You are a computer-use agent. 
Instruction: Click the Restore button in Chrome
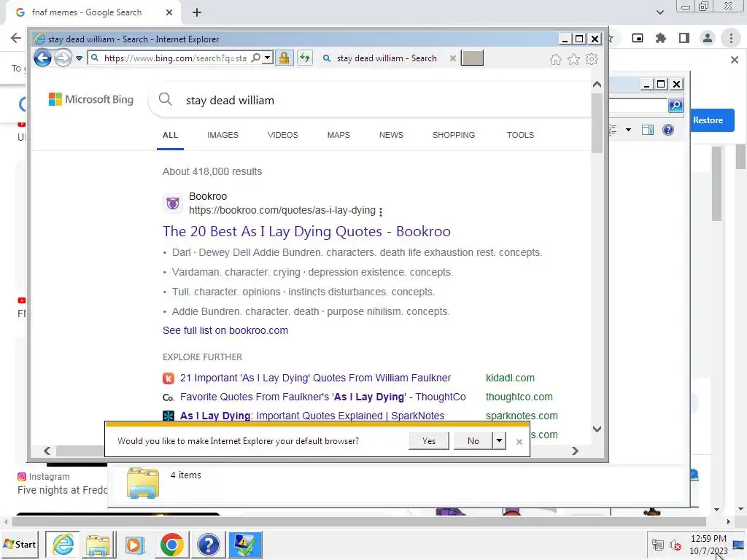pyautogui.click(x=708, y=120)
